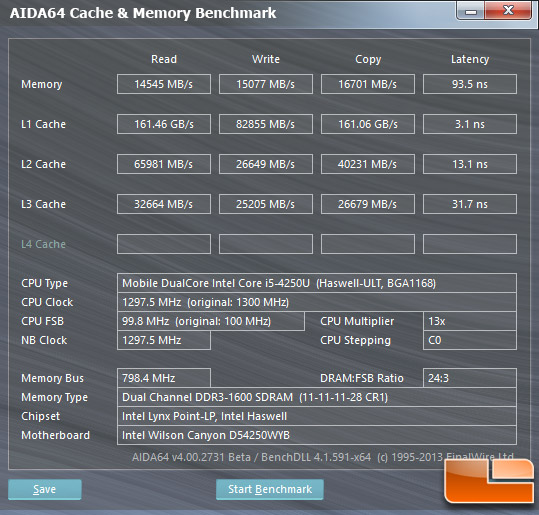
Task: Select the Memory Write 15077 MB/s field
Action: 266,84
